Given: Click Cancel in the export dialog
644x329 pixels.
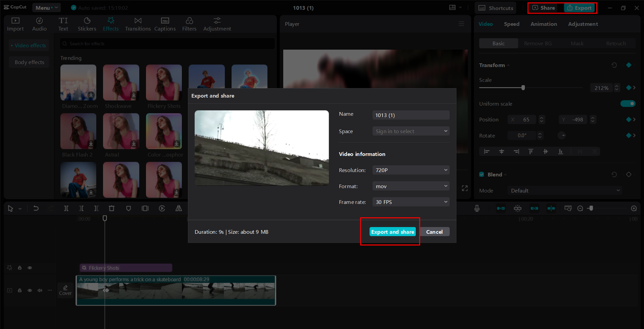Looking at the screenshot, I should [434, 232].
